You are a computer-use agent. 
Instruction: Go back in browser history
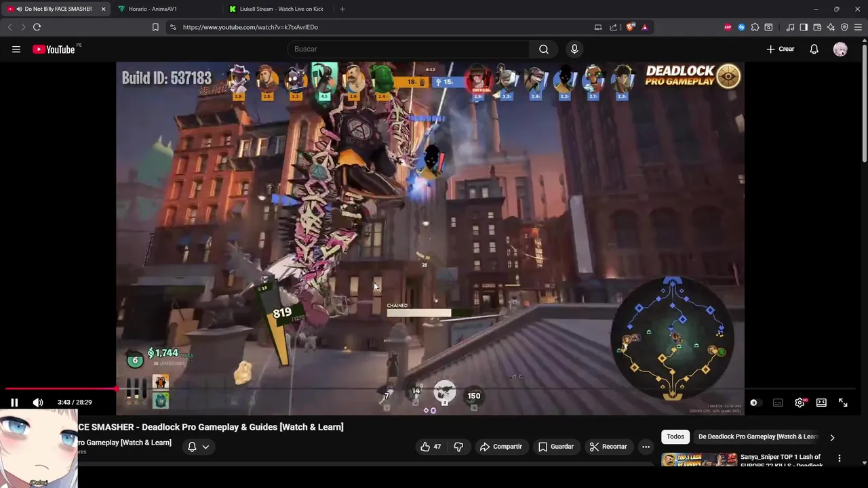tap(10, 27)
